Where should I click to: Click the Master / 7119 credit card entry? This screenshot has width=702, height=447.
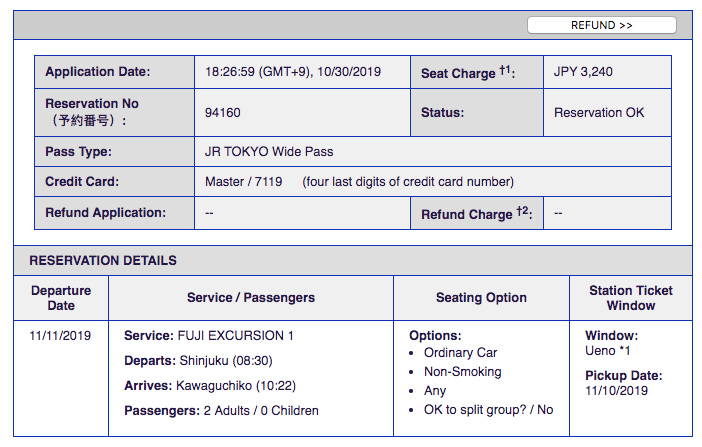point(244,181)
